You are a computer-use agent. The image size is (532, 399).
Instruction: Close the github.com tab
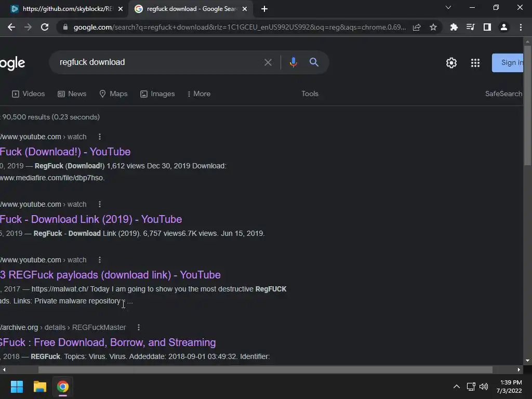121,9
